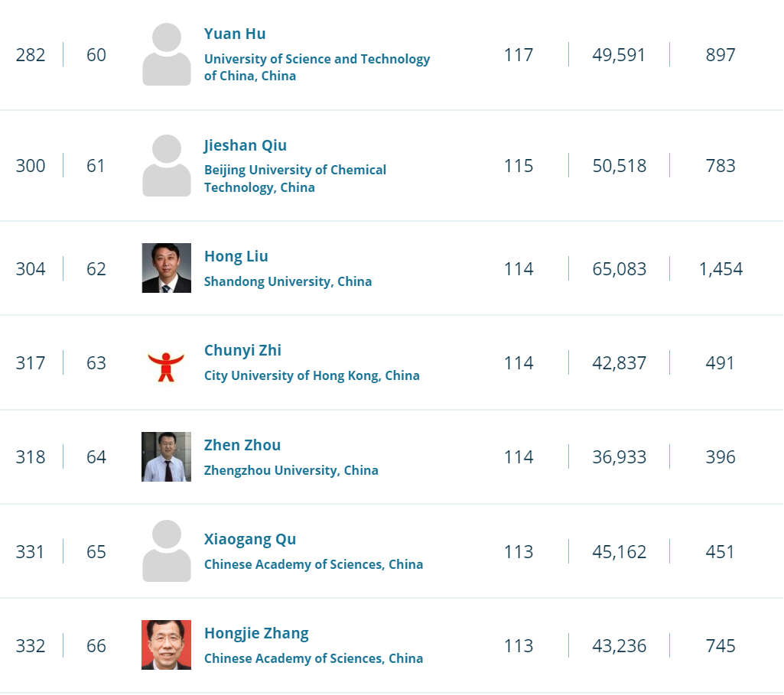Image resolution: width=784 pixels, height=695 pixels.
Task: Open Xiaogang Qu's profile name link
Action: [x=250, y=539]
